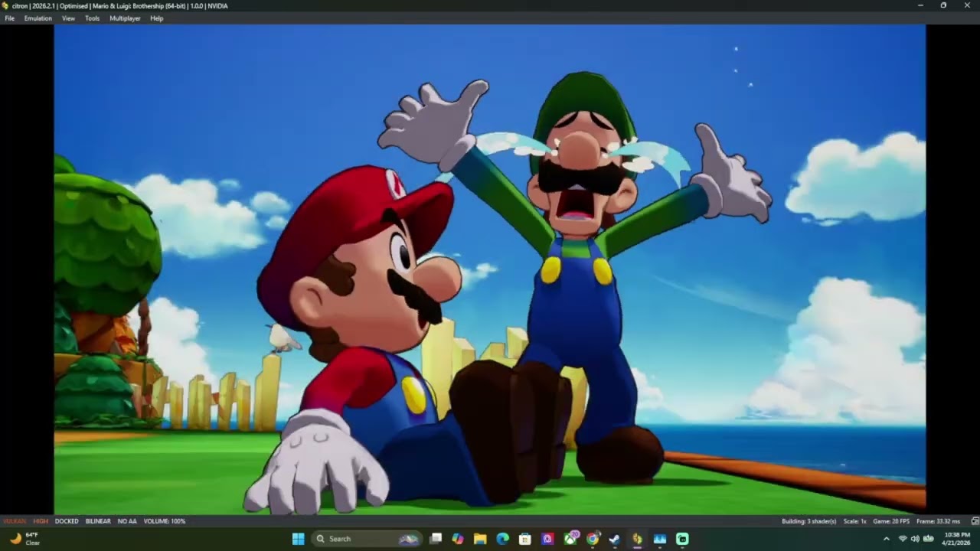
Task: Click the game render view with Luigi
Action: [x=490, y=269]
